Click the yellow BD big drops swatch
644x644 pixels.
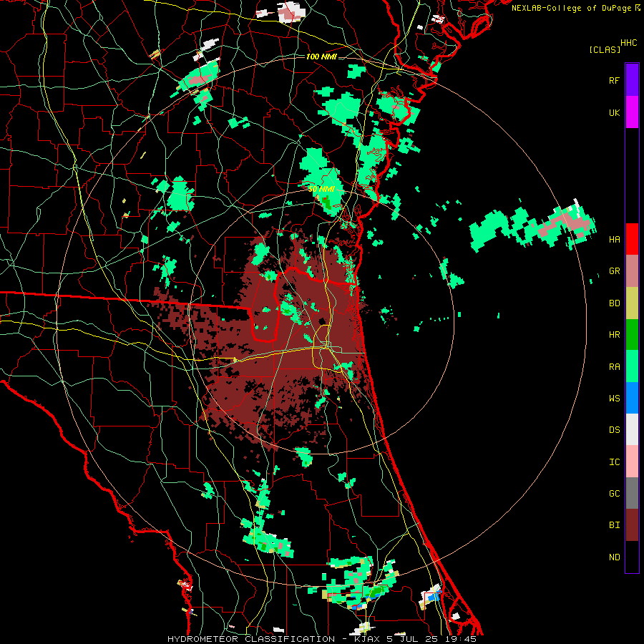tap(632, 303)
